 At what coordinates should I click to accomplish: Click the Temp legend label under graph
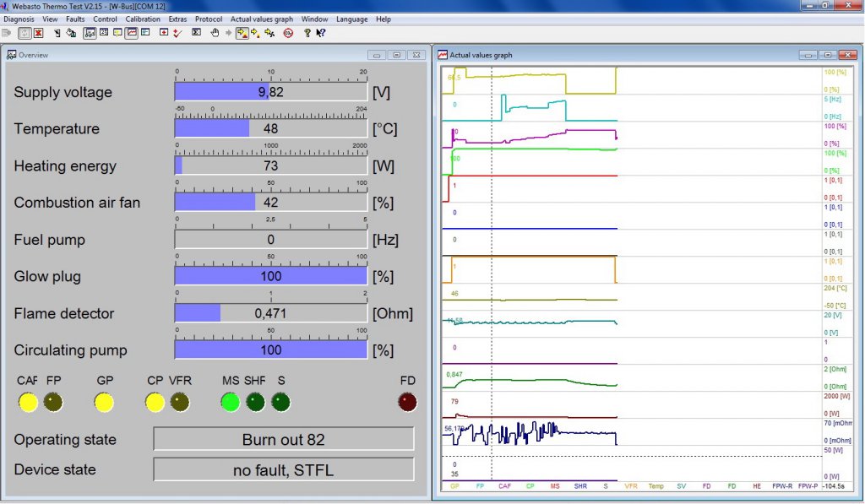click(x=656, y=486)
